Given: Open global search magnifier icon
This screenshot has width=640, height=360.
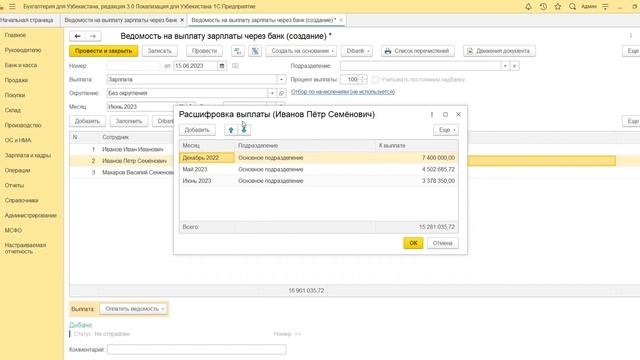Looking at the screenshot, I should tap(572, 7).
